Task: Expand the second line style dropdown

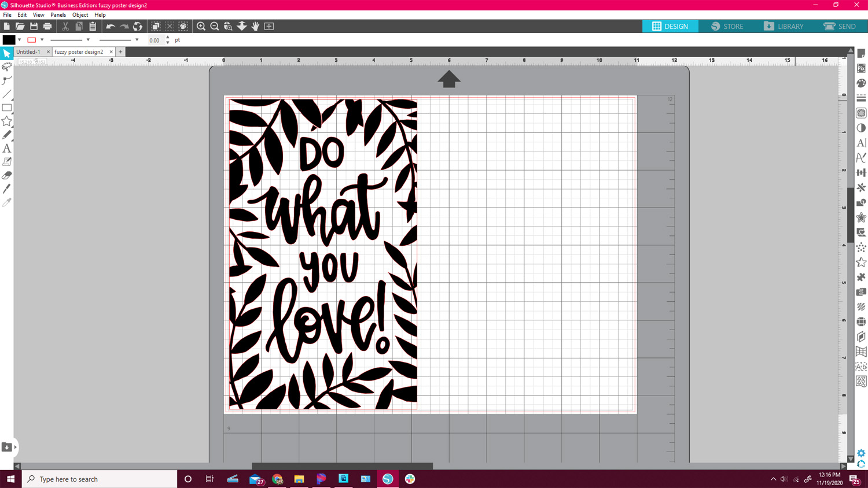Action: click(x=137, y=40)
